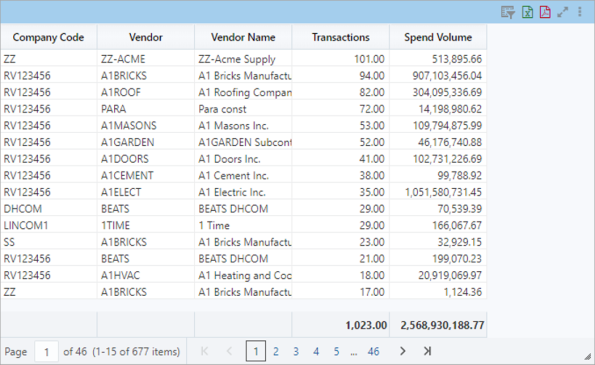This screenshot has width=595, height=365.
Task: Select the 1TIME vendor cell
Action: [x=146, y=225]
